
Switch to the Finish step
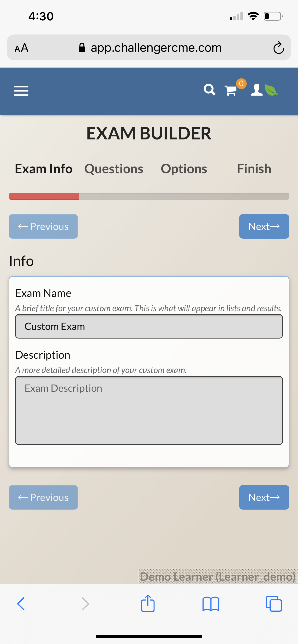(x=254, y=169)
